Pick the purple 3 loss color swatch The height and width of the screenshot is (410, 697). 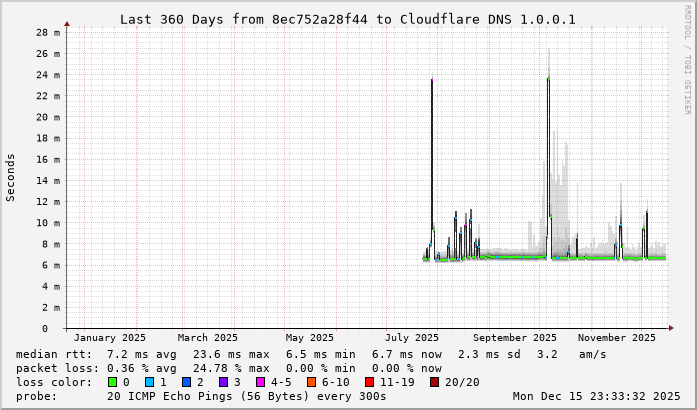(223, 382)
